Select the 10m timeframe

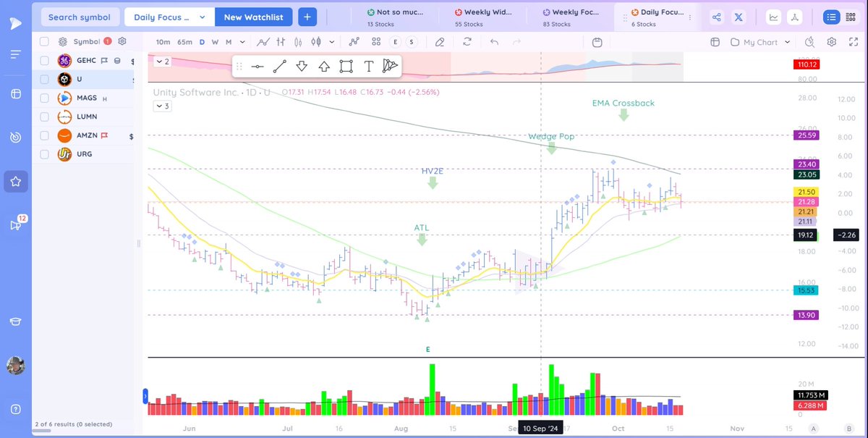pyautogui.click(x=163, y=42)
